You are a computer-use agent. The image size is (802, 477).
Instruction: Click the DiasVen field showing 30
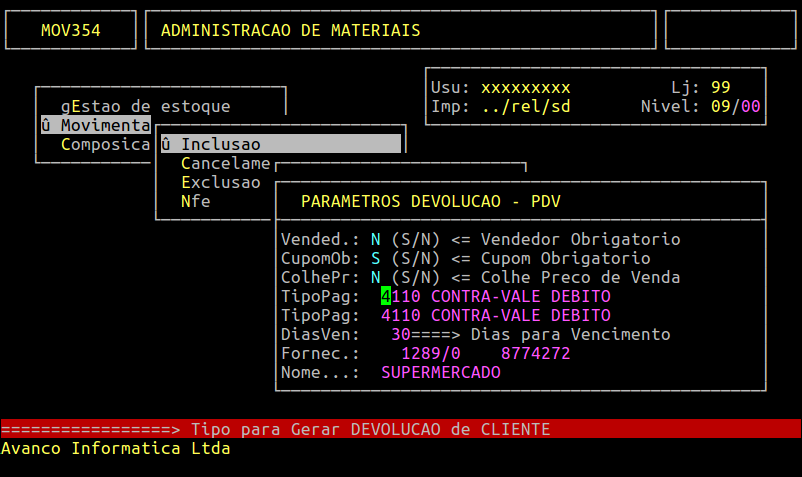(x=400, y=334)
